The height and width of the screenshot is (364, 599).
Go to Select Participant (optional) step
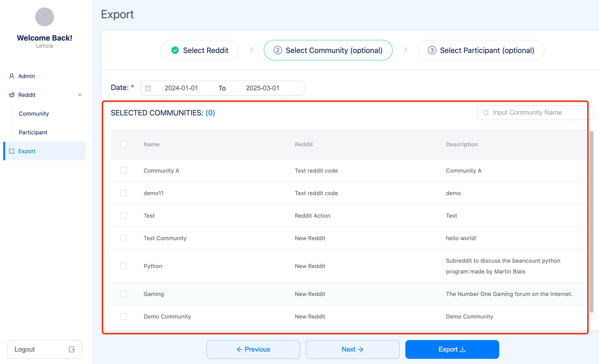click(481, 50)
